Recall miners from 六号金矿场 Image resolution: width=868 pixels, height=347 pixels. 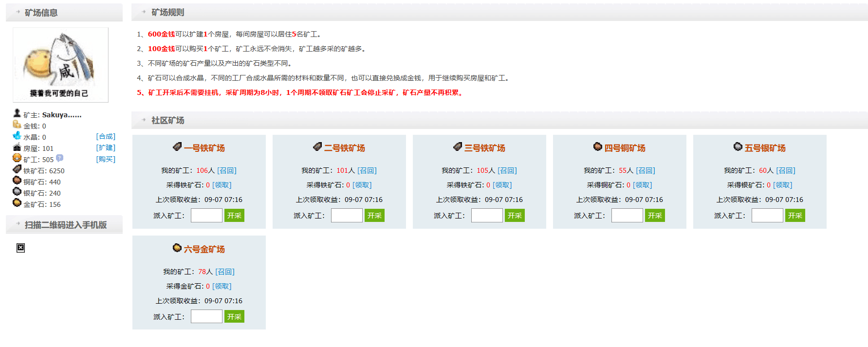(225, 272)
